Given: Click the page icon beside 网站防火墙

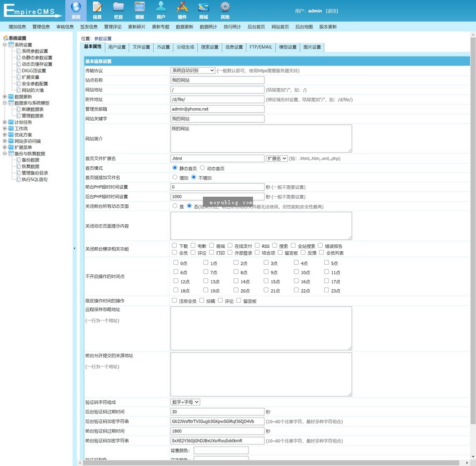Looking at the screenshot, I should click(19, 90).
